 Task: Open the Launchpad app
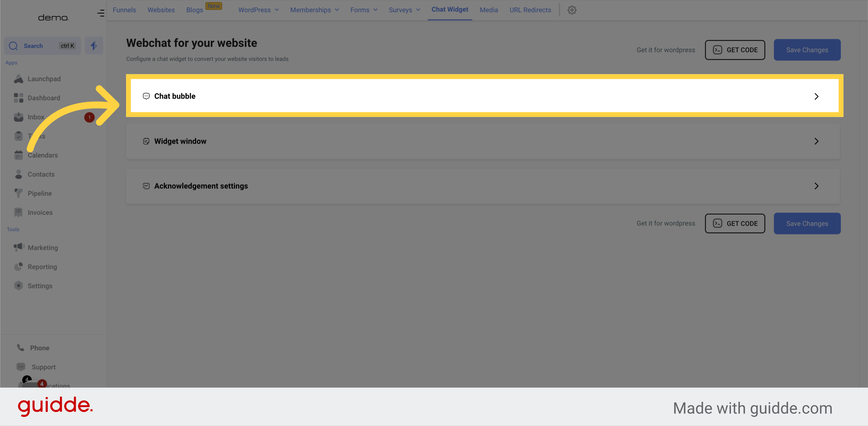tap(44, 79)
